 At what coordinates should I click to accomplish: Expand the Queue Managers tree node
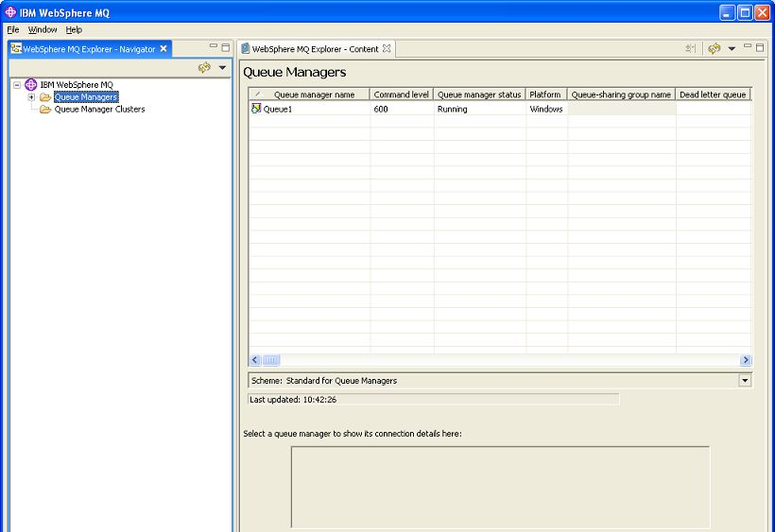[31, 97]
